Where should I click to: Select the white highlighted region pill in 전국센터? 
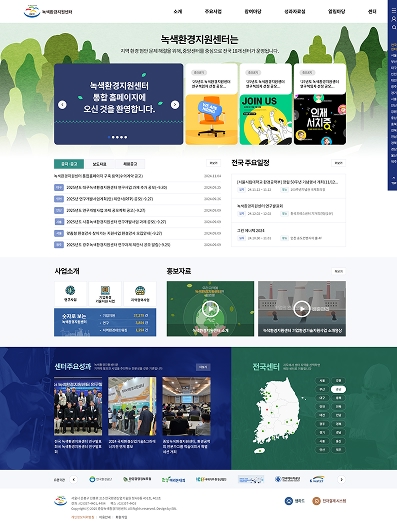pyautogui.click(x=338, y=389)
